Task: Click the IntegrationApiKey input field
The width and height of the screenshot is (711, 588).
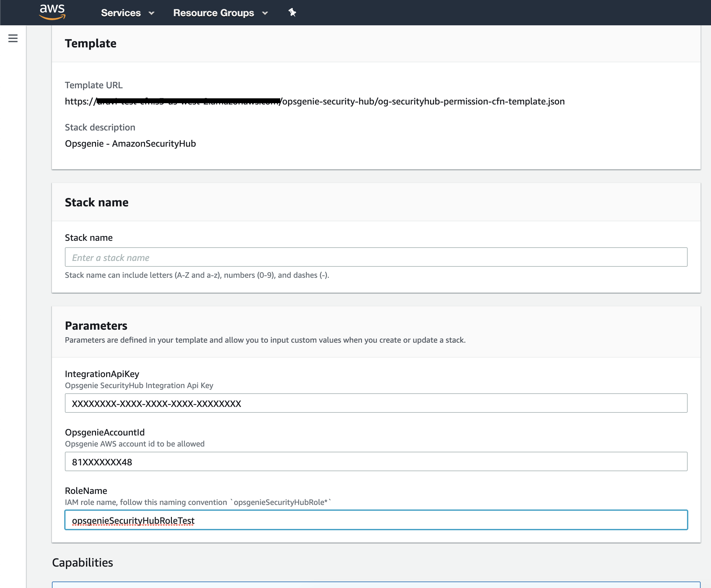Action: (376, 403)
